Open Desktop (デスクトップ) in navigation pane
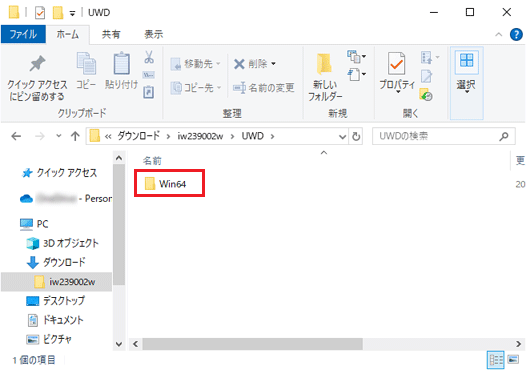The width and height of the screenshot is (526, 370). click(56, 301)
